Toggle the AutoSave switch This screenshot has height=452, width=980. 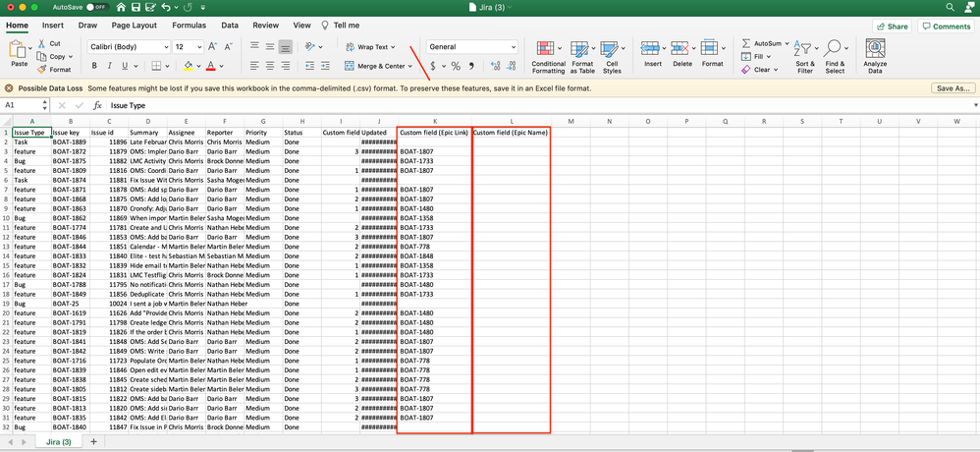click(x=95, y=8)
